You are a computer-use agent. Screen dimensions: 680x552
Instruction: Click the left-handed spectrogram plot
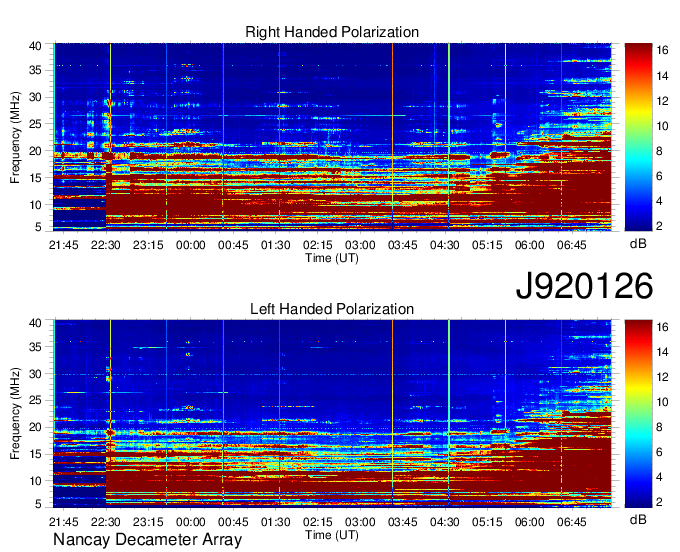333,413
